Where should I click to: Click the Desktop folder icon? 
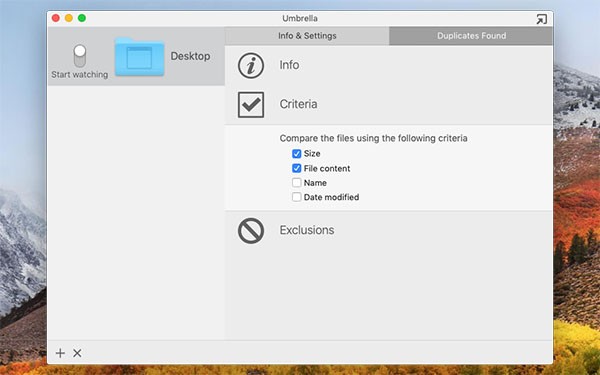pos(140,57)
